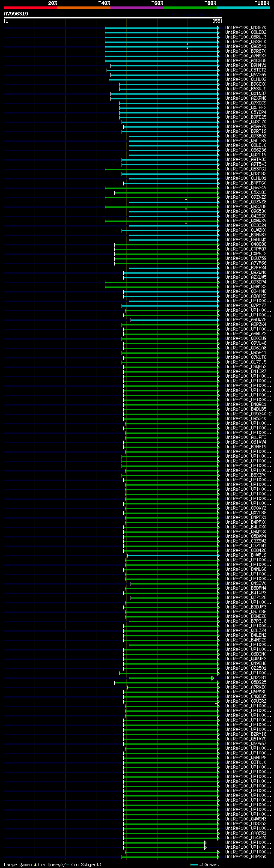Pick the UniRef100_B4QRC1 subject label
This screenshot has width=274, height=868.
click(x=246, y=405)
